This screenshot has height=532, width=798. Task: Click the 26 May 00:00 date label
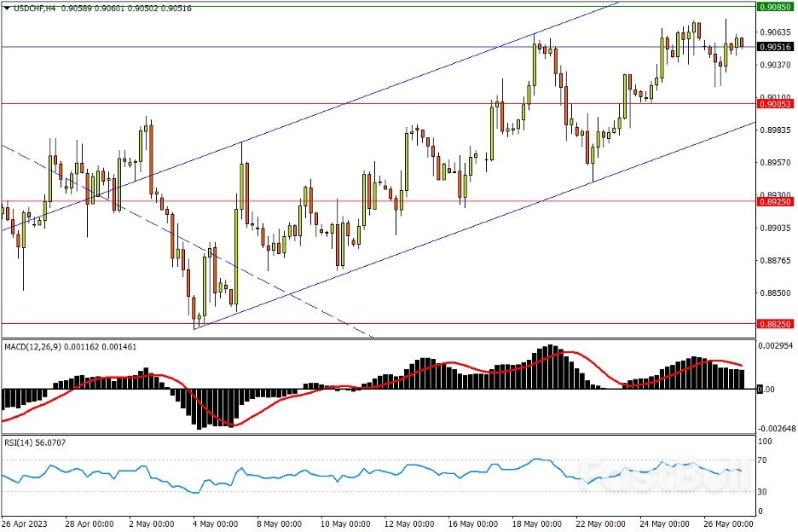click(731, 522)
